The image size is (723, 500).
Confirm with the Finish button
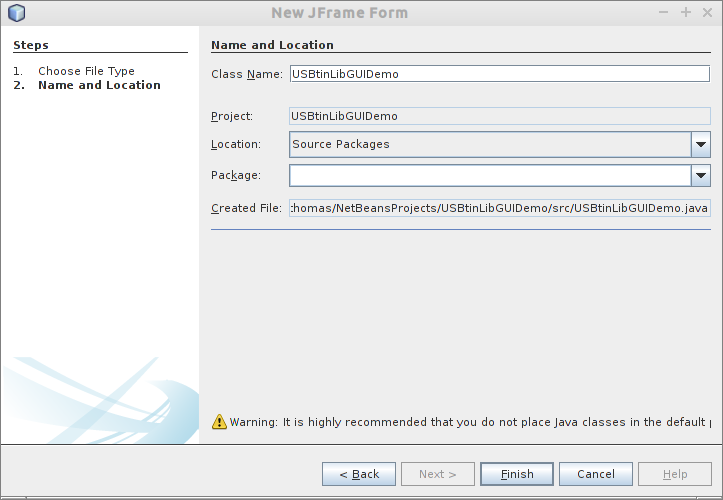coord(517,474)
